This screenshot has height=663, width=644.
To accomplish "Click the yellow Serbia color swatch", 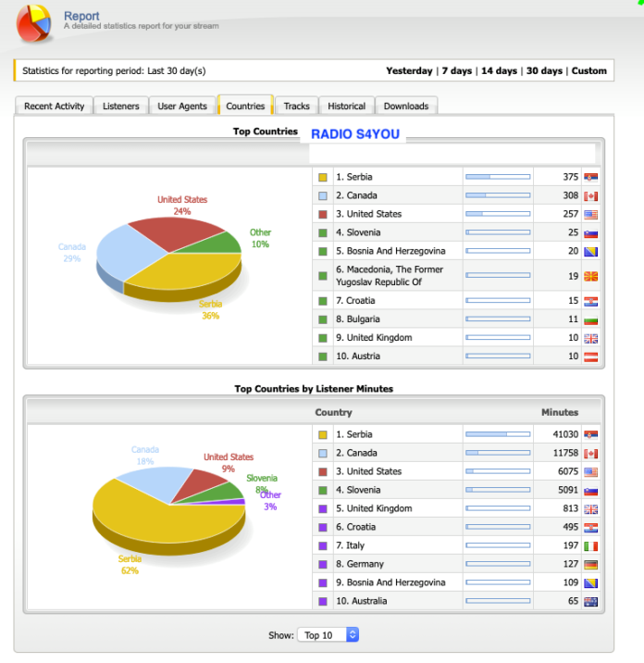I will (x=323, y=177).
